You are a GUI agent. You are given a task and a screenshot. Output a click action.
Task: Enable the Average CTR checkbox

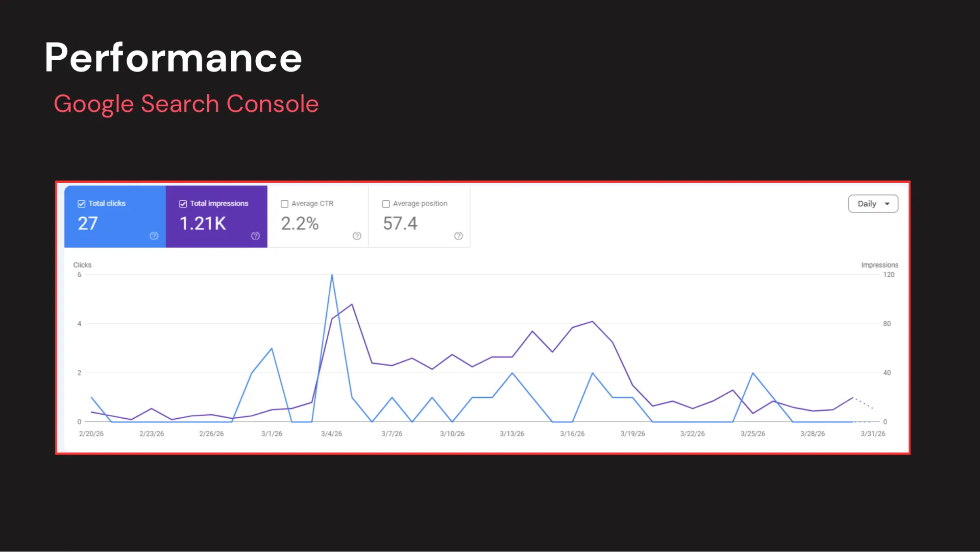coord(284,204)
